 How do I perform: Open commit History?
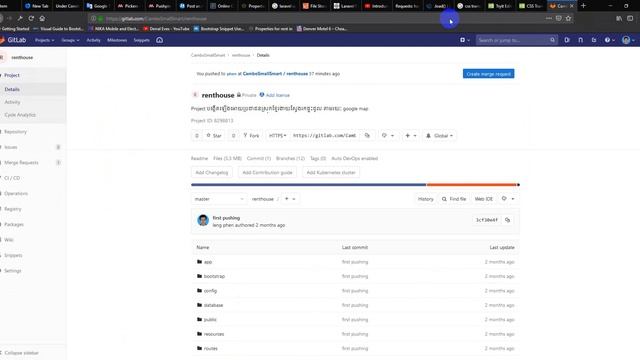pyautogui.click(x=425, y=199)
